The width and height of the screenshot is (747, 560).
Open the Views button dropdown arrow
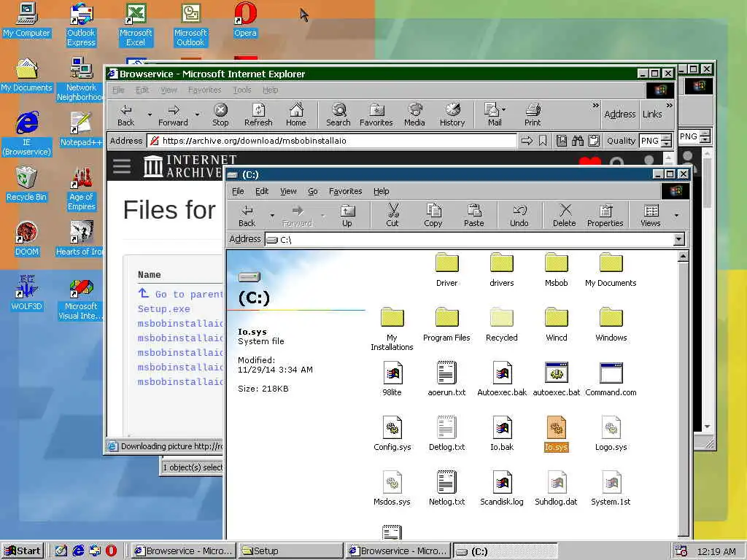[676, 215]
